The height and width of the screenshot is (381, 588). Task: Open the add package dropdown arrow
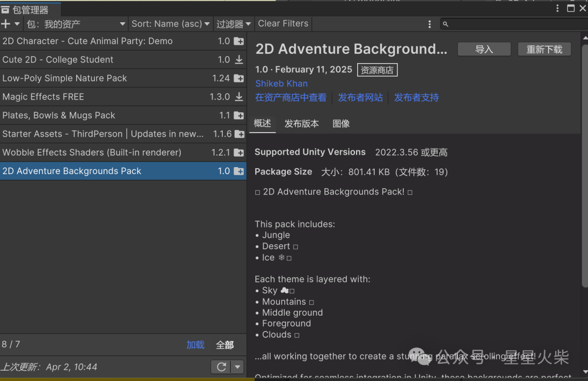click(x=17, y=24)
